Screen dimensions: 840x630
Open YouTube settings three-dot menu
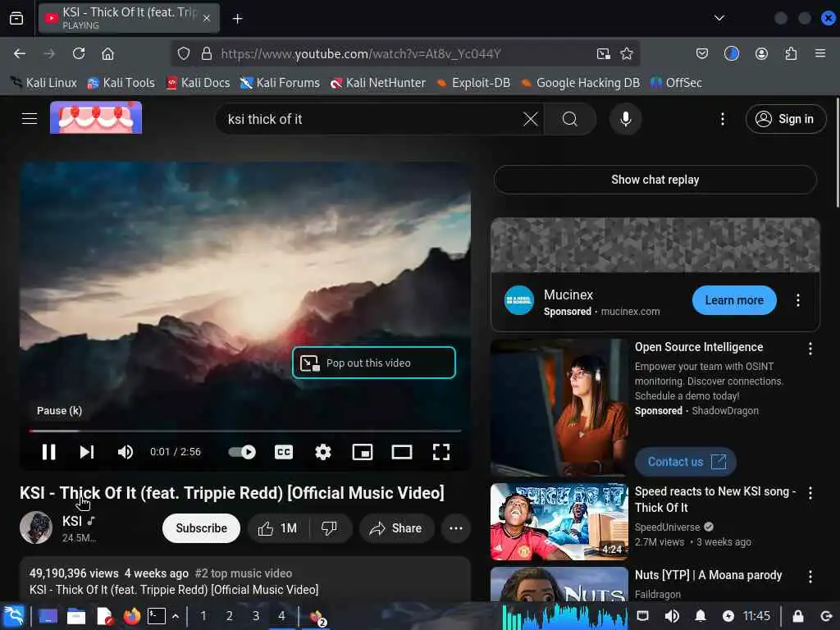coord(723,119)
